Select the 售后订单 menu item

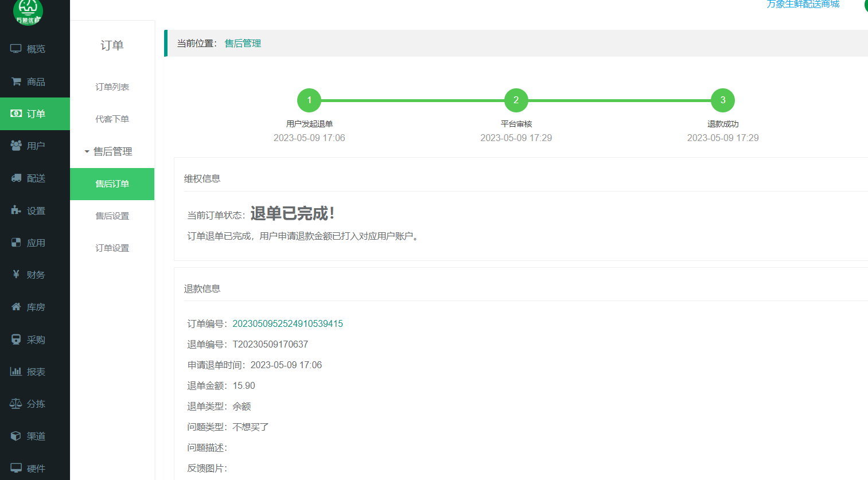112,184
